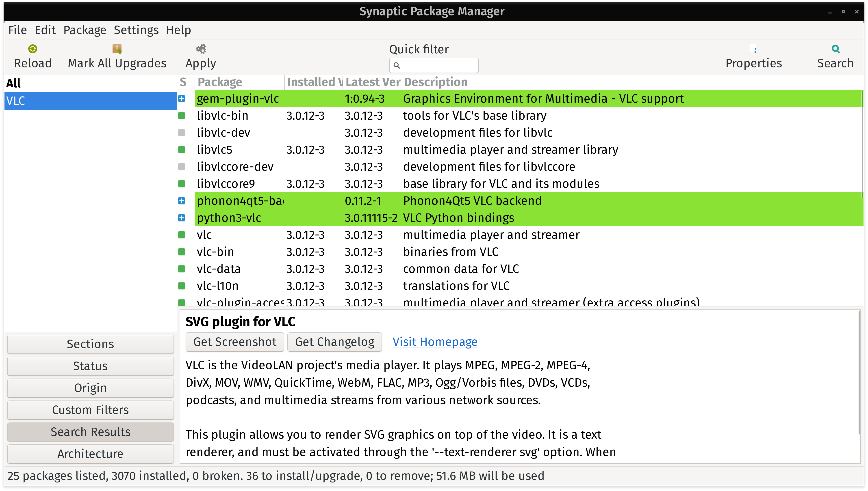Screen dimensions: 868x491
Task: Open the Edit menu
Action: [x=45, y=30]
